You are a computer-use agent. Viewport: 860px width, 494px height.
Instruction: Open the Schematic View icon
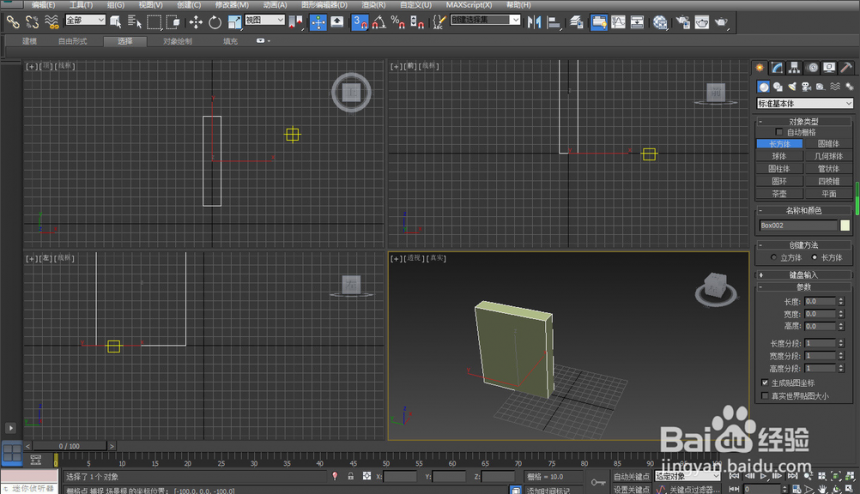tap(637, 22)
